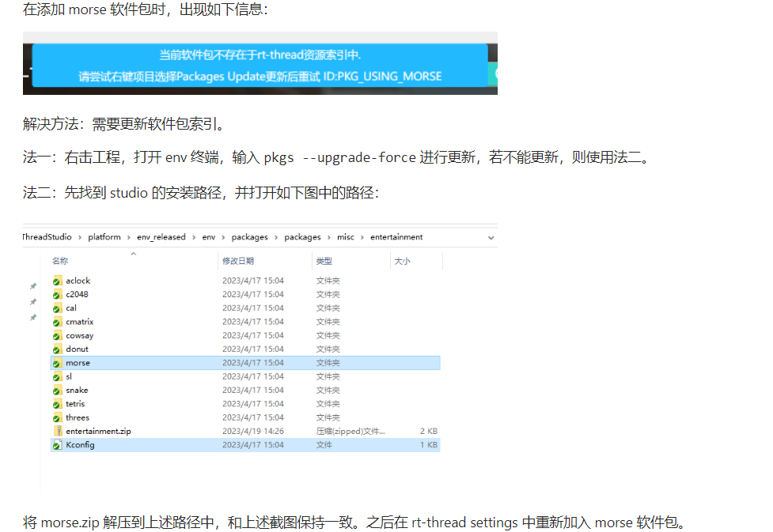The image size is (773, 532).
Task: Click the top quick-access pin icon
Action: click(x=33, y=286)
